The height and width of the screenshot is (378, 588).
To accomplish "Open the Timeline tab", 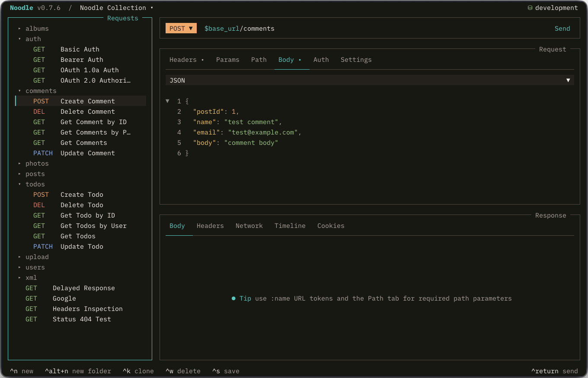I will tap(290, 226).
